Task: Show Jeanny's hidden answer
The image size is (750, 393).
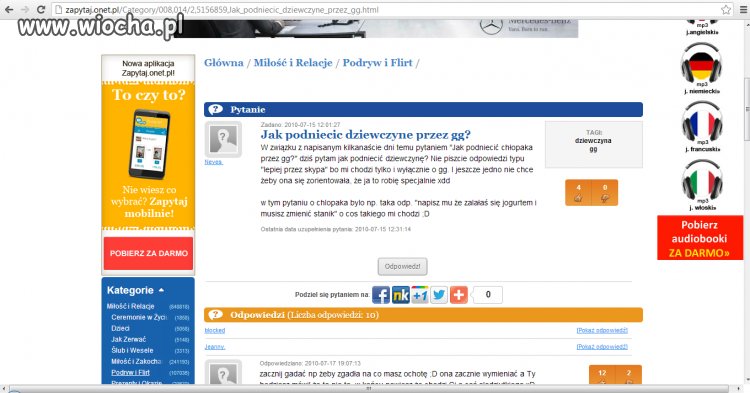Action: tap(602, 347)
